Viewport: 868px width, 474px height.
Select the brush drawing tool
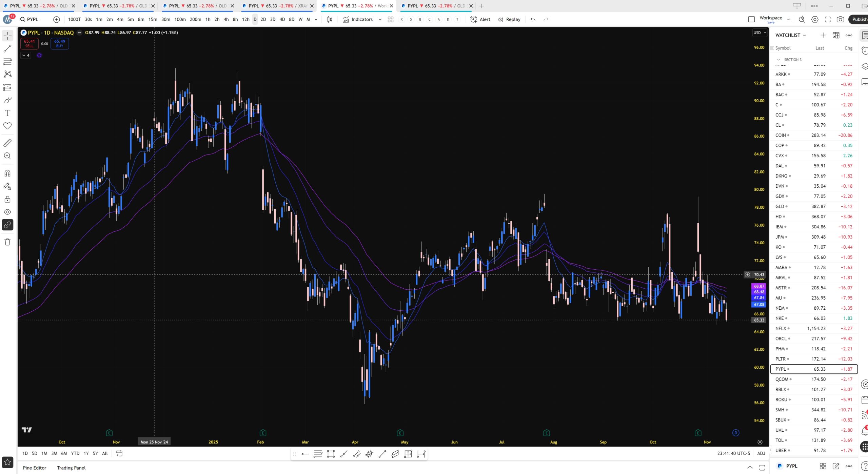coord(7,100)
